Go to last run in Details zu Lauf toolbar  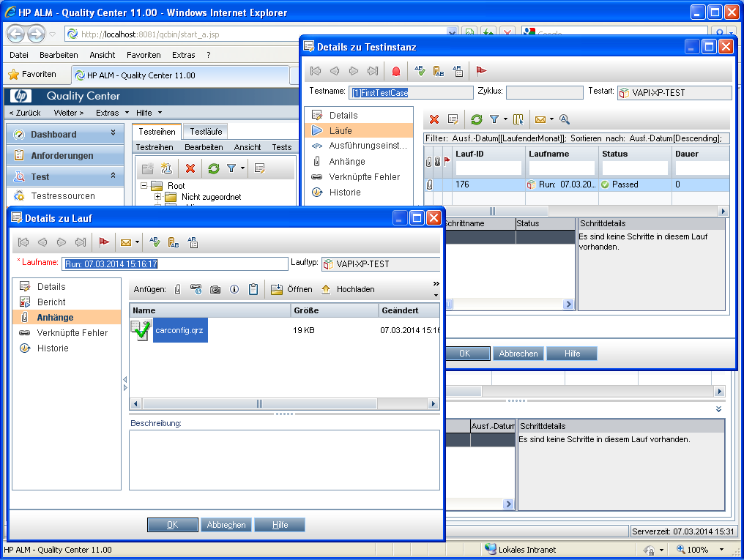(x=81, y=242)
